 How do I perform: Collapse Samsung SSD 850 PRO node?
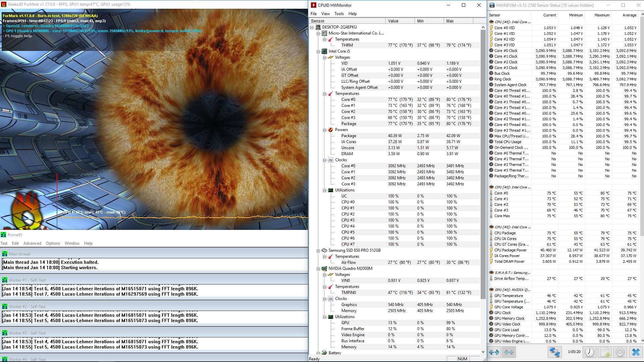(318, 251)
